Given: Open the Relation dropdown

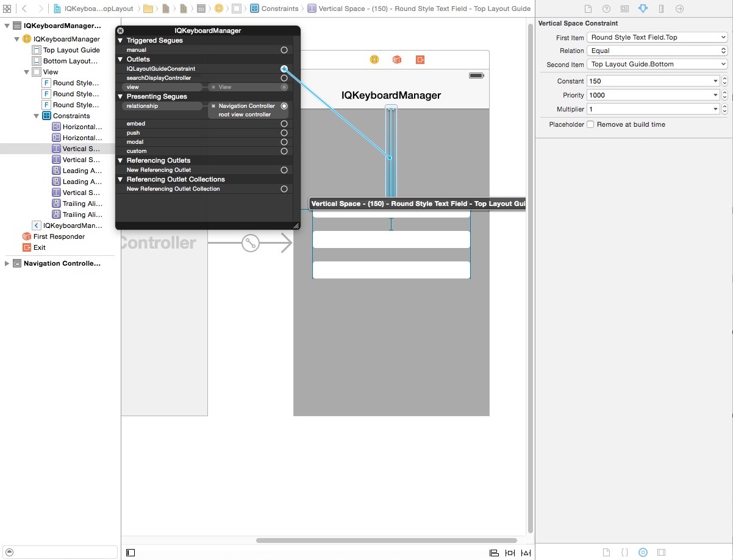Looking at the screenshot, I should [x=657, y=51].
